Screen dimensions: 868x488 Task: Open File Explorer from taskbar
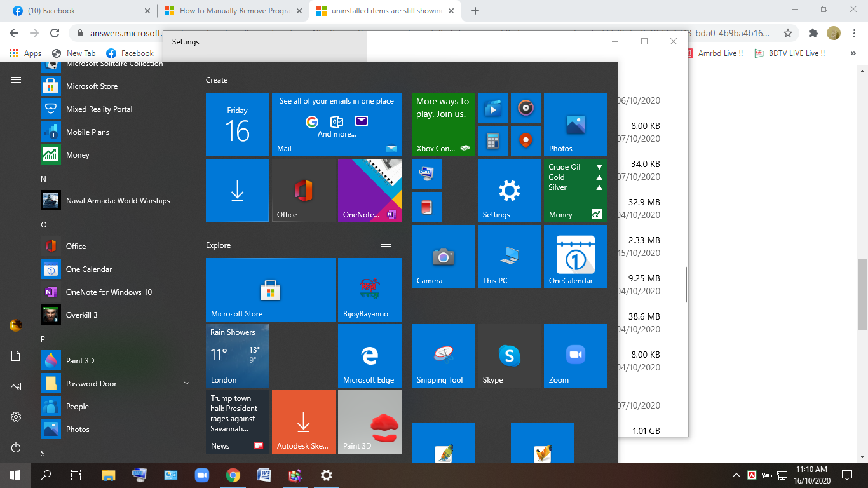(x=109, y=475)
